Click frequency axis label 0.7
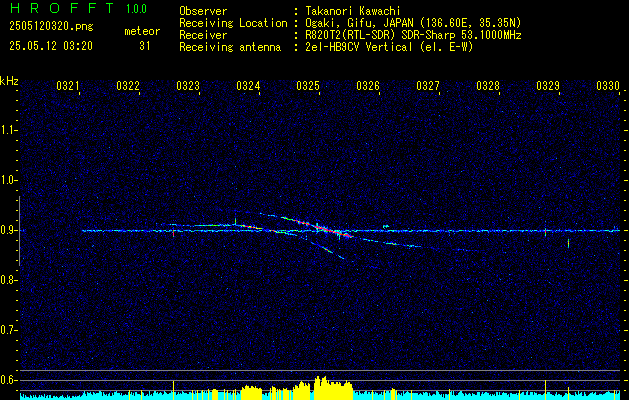Screen dimensions: 629x400 tap(8, 330)
